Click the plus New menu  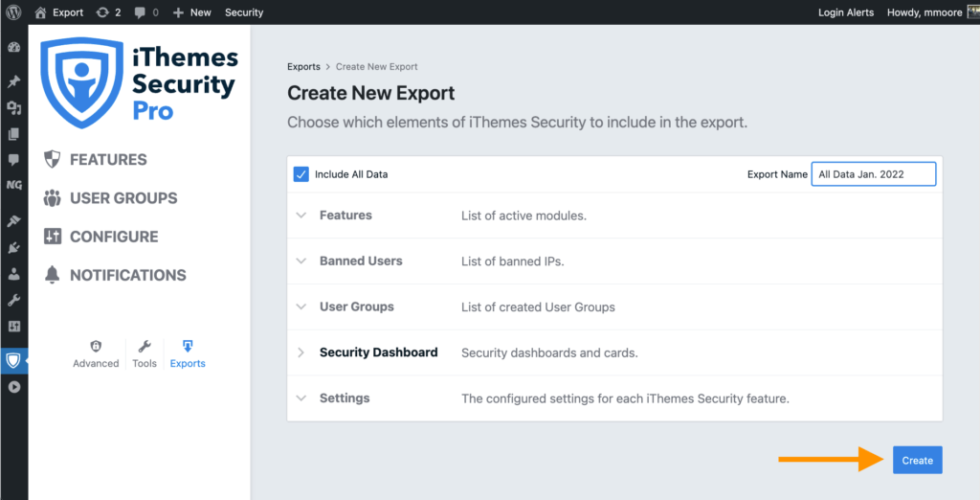point(191,12)
